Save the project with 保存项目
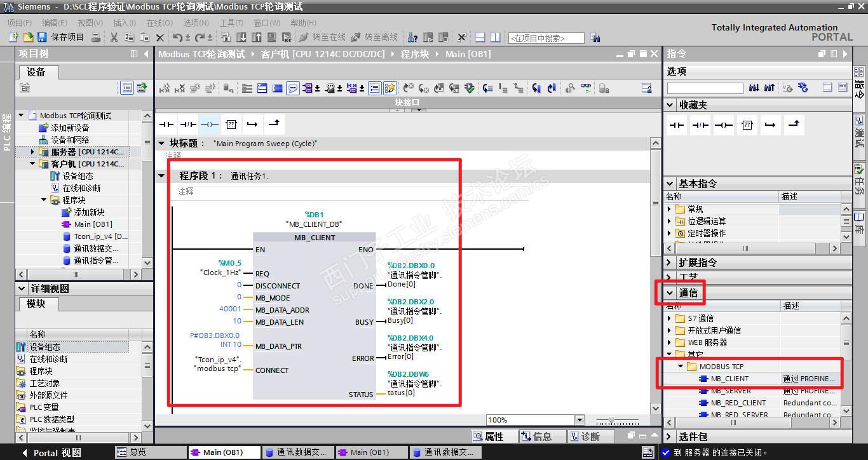868x460 pixels. pyautogui.click(x=60, y=37)
